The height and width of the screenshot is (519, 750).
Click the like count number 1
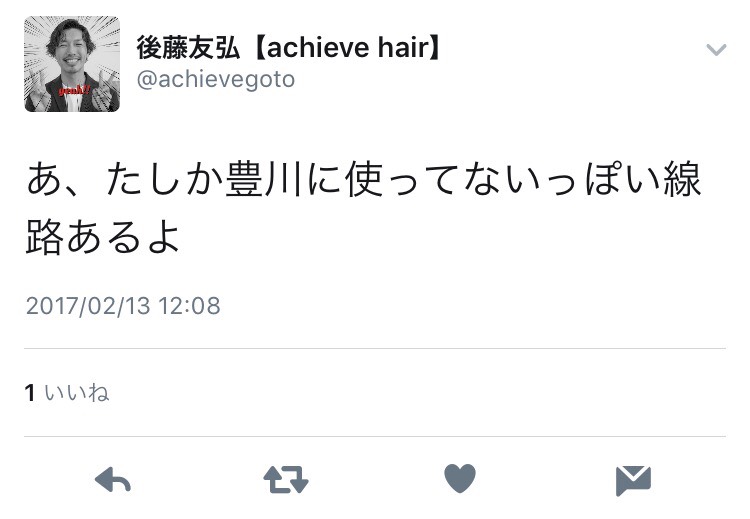click(30, 393)
